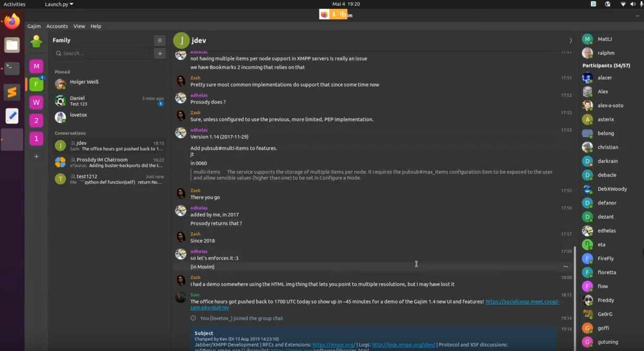Open the volume icon in the top bar
The height and width of the screenshot is (351, 644).
point(633,4)
